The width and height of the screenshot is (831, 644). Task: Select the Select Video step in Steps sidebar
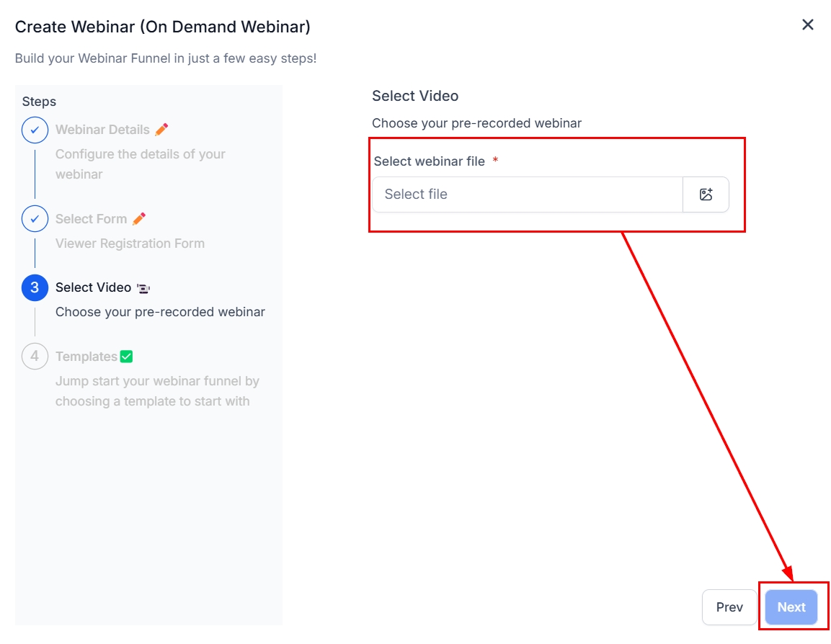[x=93, y=287]
